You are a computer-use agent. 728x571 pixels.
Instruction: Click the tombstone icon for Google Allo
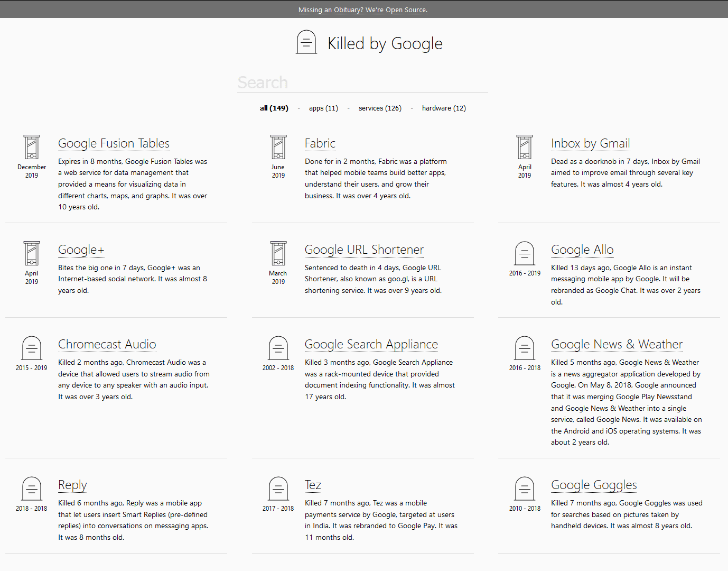point(525,253)
